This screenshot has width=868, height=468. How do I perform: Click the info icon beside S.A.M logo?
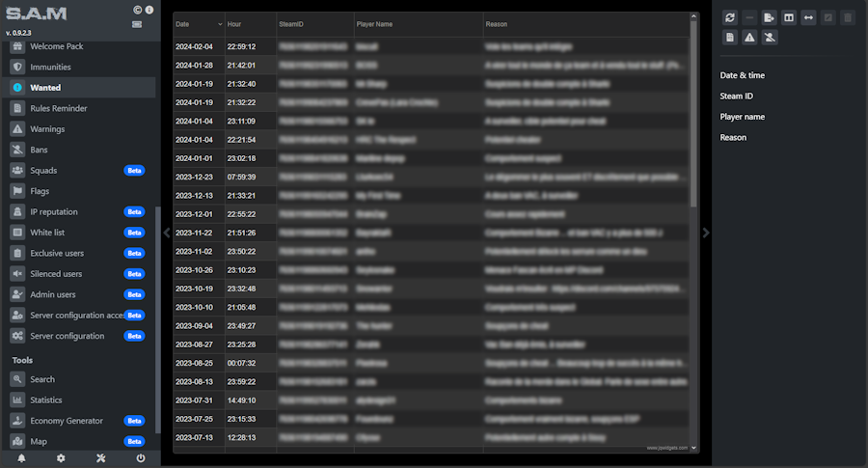point(149,10)
